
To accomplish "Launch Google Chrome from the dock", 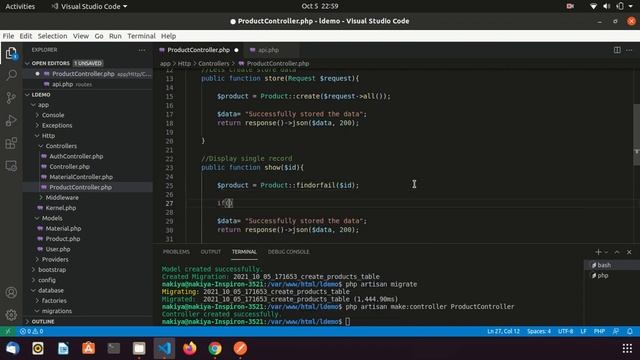I will coord(215,349).
